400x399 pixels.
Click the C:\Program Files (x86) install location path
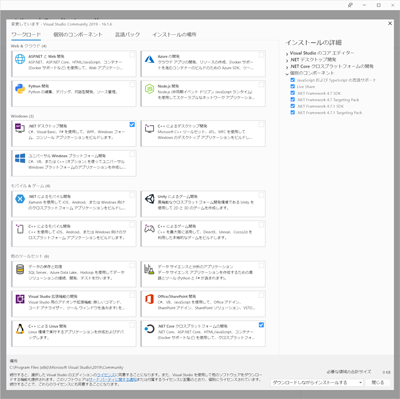[67, 367]
